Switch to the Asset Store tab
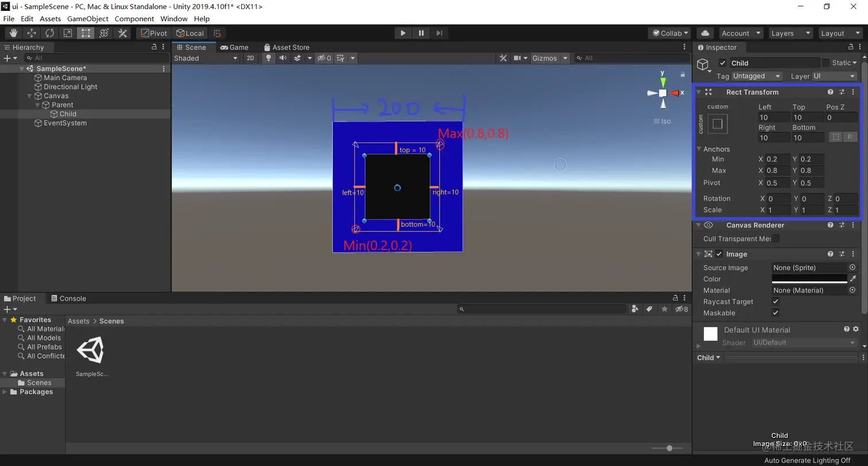Screen dimensions: 868x466 pos(286,47)
